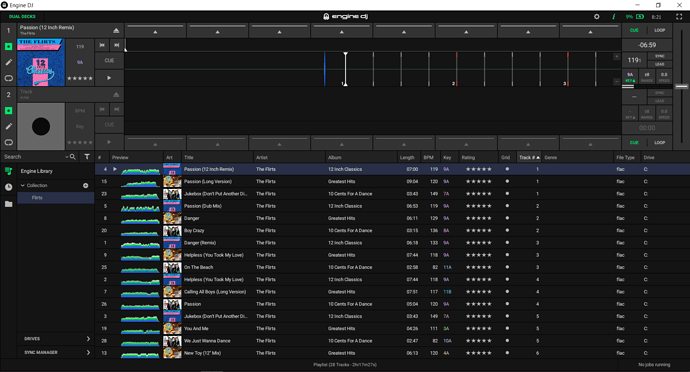Open the pencil edit tool for deck 1
690x372 pixels.
click(x=8, y=62)
